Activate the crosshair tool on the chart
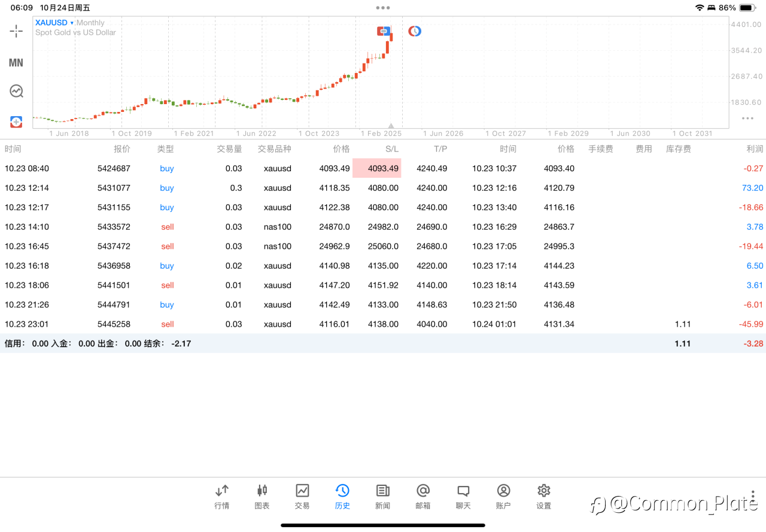 pos(16,31)
